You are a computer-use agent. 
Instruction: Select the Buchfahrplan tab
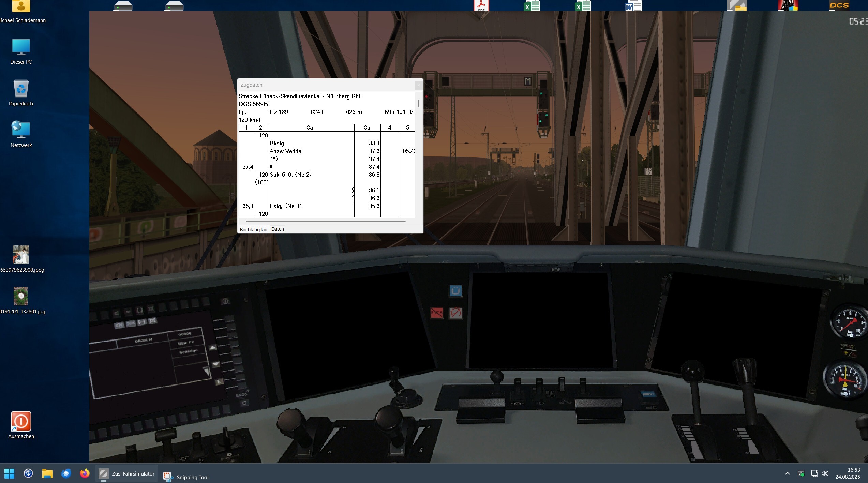coord(253,229)
